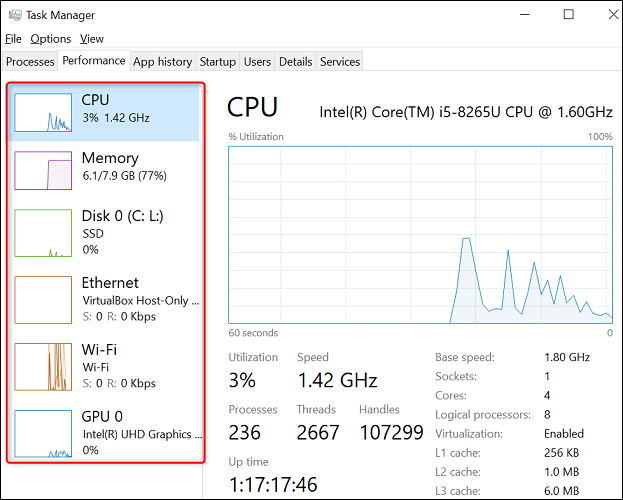Go to the Startup tab
This screenshot has height=500, width=623.
pyautogui.click(x=217, y=62)
